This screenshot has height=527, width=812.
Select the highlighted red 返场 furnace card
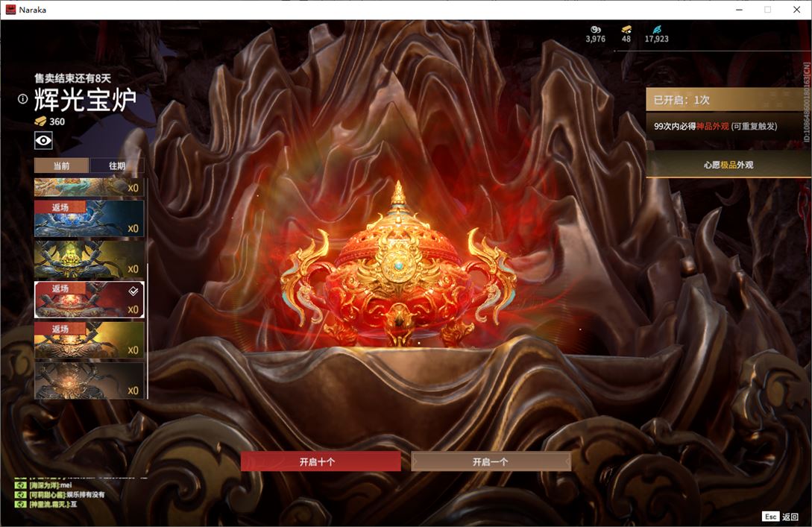[89, 300]
